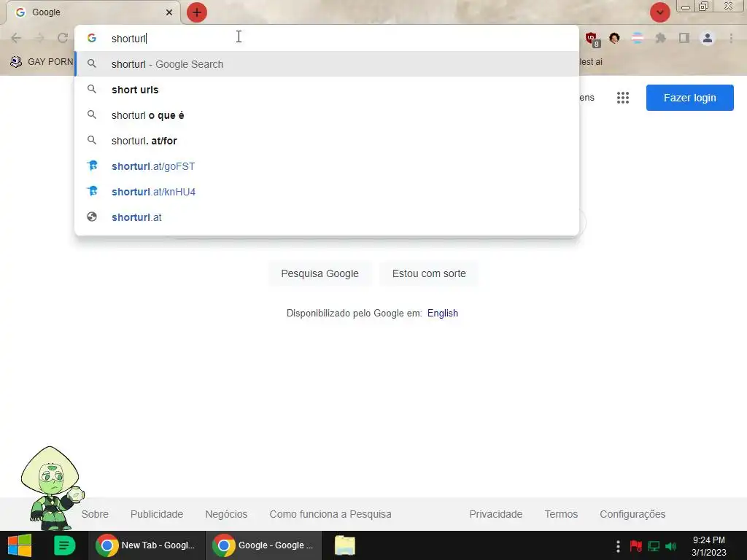The image size is (747, 560).
Task: Click the Google G icon in the omnibox
Action: click(x=92, y=38)
